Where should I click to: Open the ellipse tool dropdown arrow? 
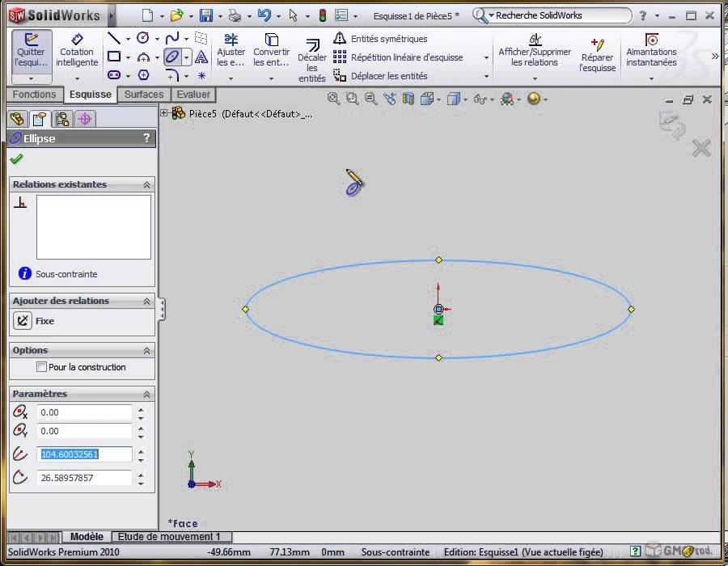[186, 57]
